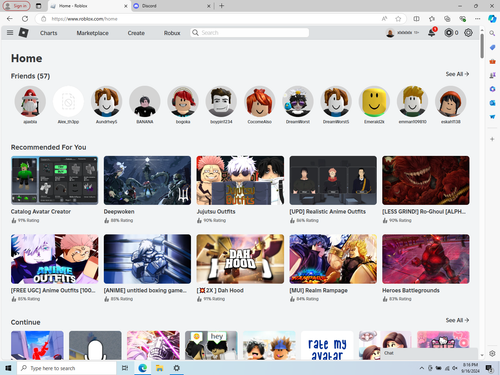Open the Robux page link
Image resolution: width=500 pixels, height=375 pixels.
click(172, 33)
